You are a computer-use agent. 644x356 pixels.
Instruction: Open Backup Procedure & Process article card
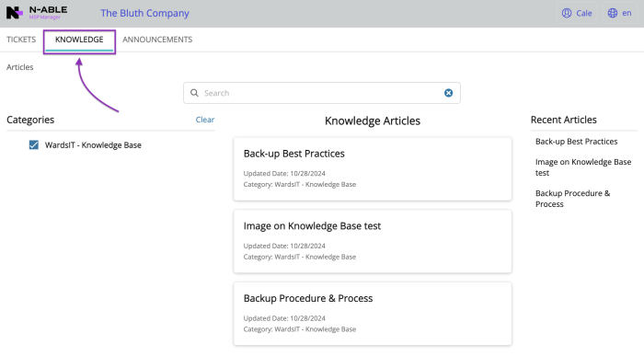(x=373, y=314)
